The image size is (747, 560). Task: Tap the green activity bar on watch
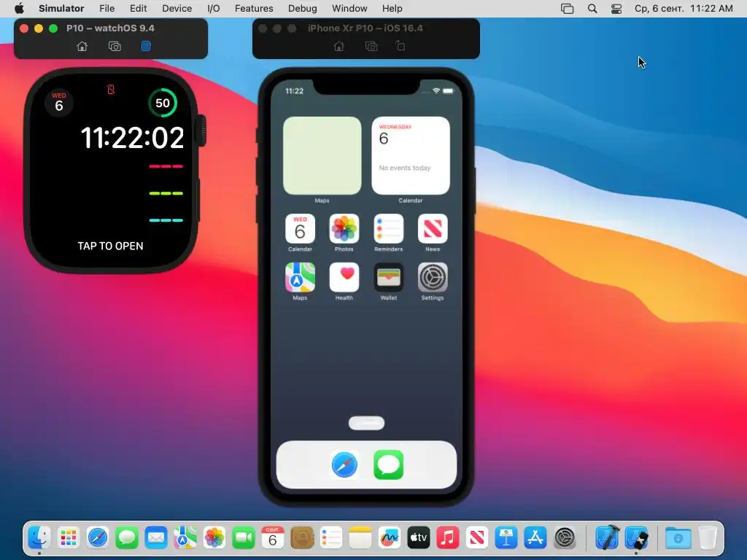click(x=166, y=193)
